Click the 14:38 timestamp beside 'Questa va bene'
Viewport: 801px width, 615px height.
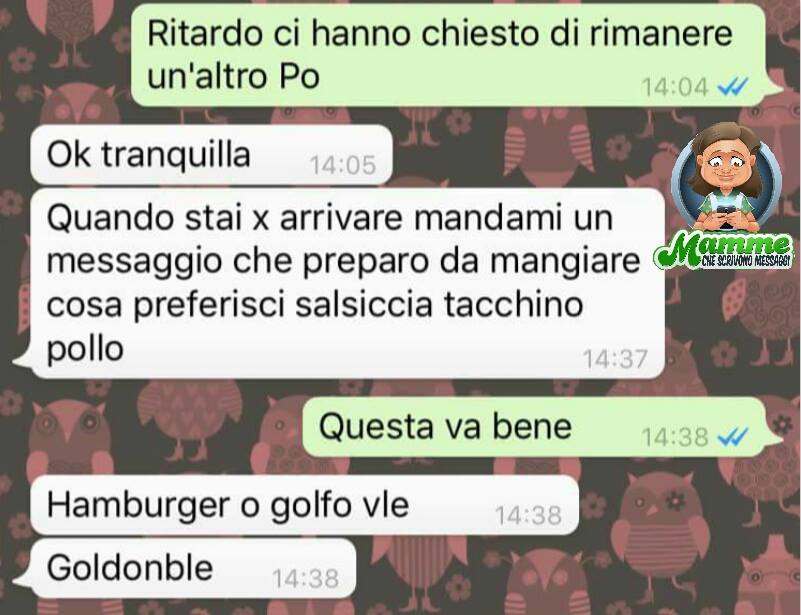[x=675, y=437]
